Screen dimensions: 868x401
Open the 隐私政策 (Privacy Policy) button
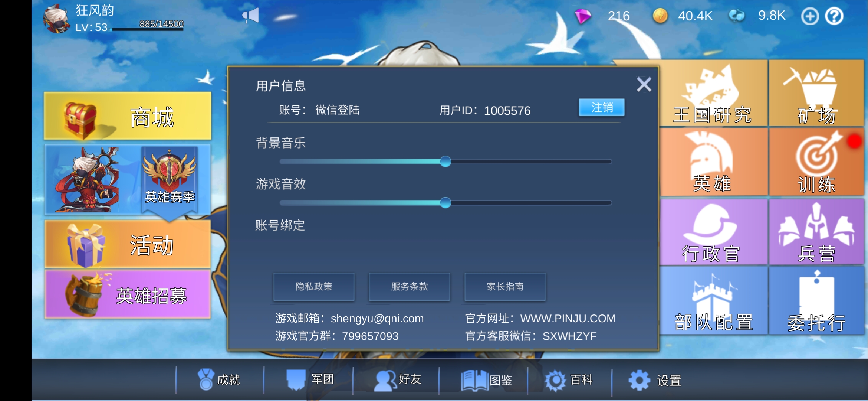(313, 287)
